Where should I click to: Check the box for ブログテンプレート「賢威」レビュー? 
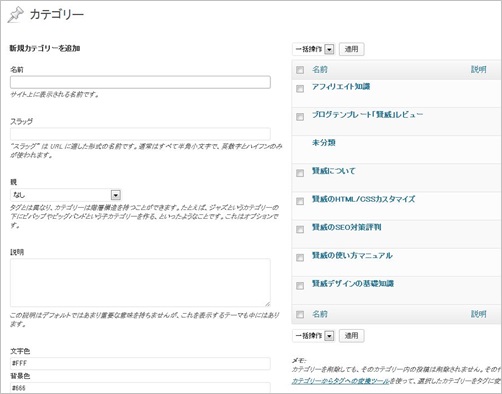(300, 117)
